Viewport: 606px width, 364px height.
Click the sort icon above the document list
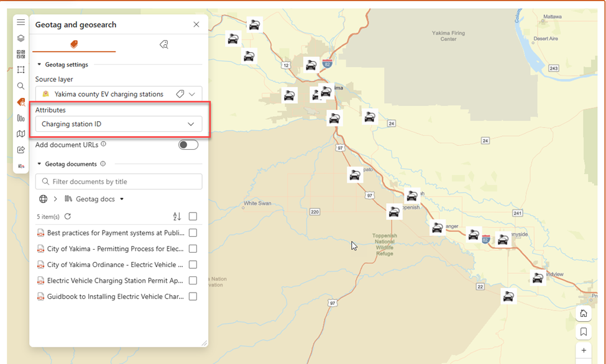click(x=177, y=216)
